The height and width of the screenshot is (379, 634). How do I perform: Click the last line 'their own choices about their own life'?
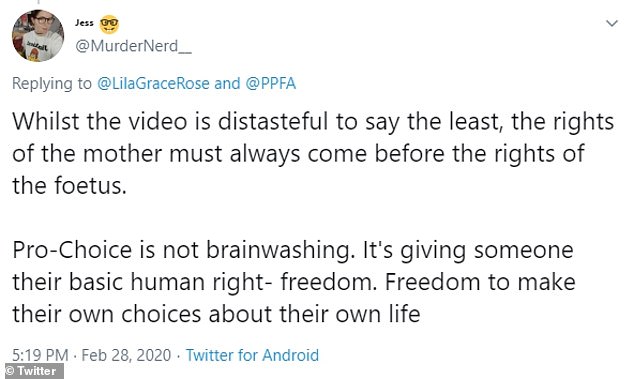click(216, 314)
